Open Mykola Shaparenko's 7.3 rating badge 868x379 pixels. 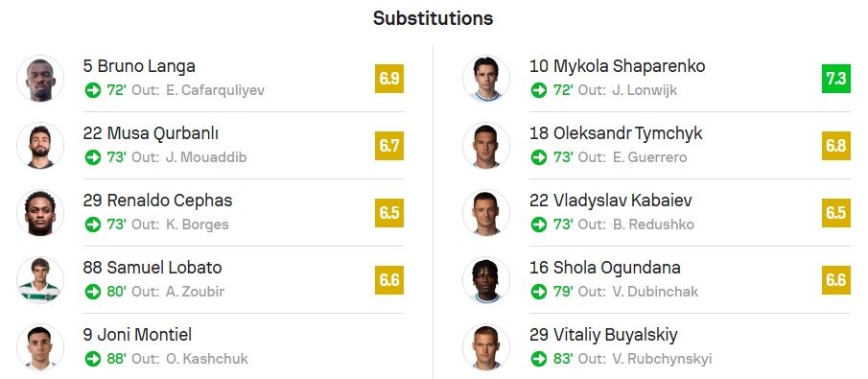click(836, 79)
